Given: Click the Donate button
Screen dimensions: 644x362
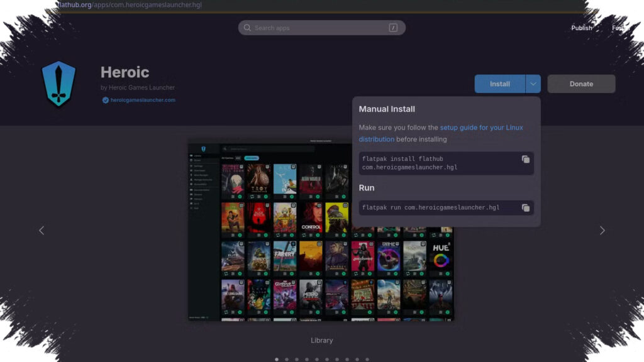Looking at the screenshot, I should pyautogui.click(x=581, y=84).
